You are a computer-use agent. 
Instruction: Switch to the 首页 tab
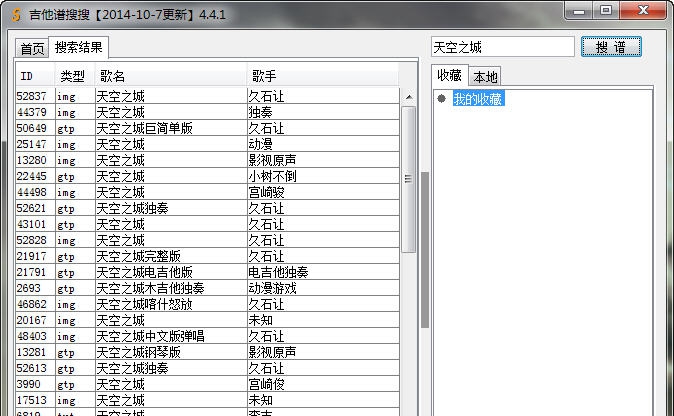click(x=32, y=48)
